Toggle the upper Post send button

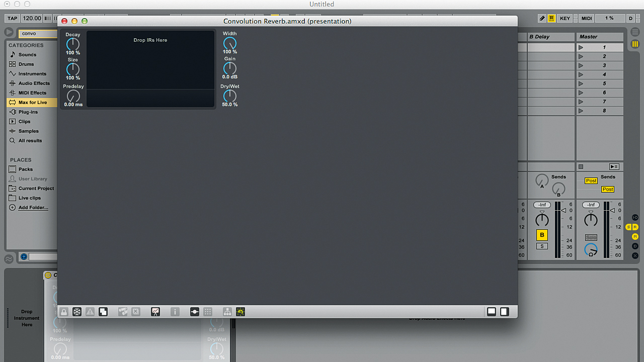(591, 180)
